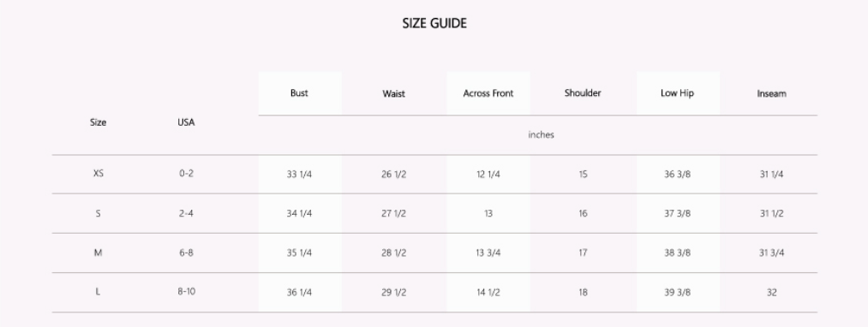The width and height of the screenshot is (868, 327).
Task: Select the Bust column header
Action: coord(299,93)
